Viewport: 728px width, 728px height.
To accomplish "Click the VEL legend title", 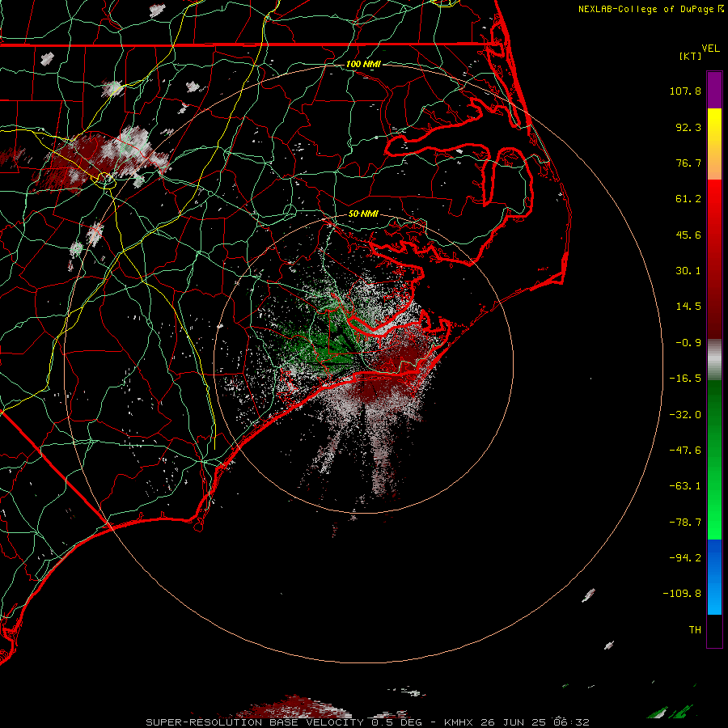I will (710, 49).
